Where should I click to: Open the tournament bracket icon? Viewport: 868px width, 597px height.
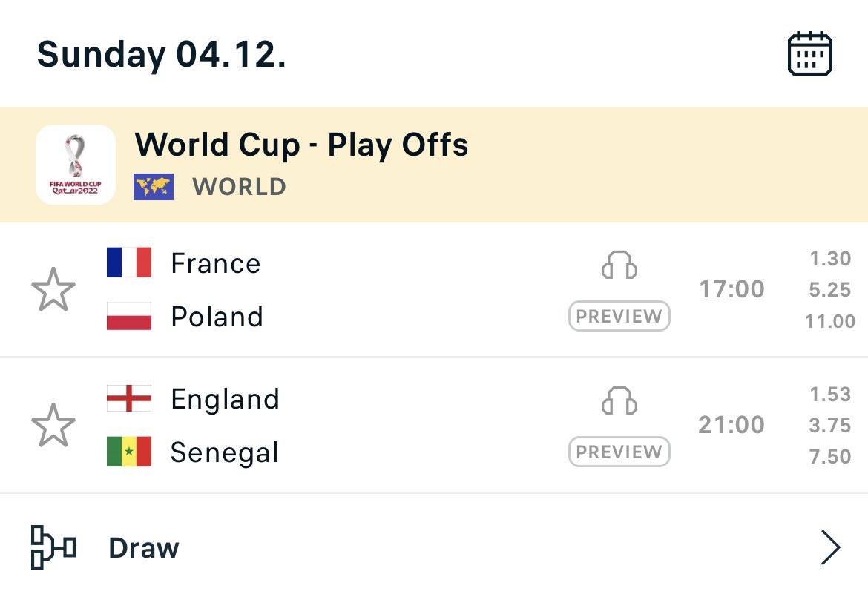click(x=53, y=548)
